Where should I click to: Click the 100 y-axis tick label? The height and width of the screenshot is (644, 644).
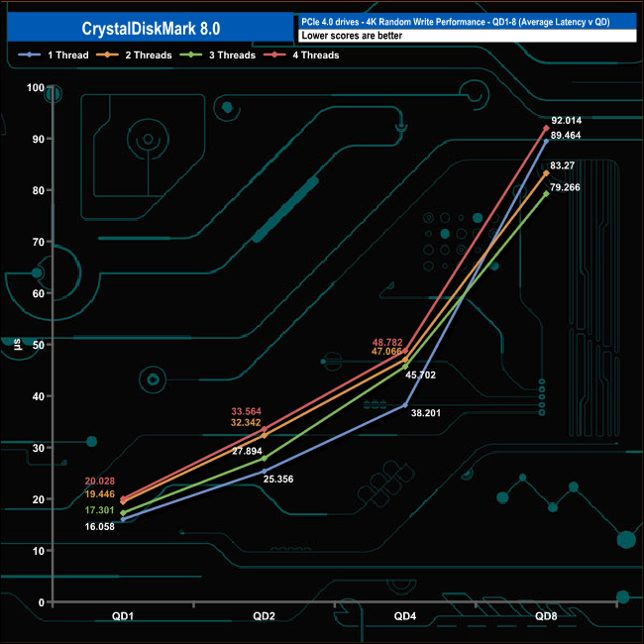tap(36, 87)
